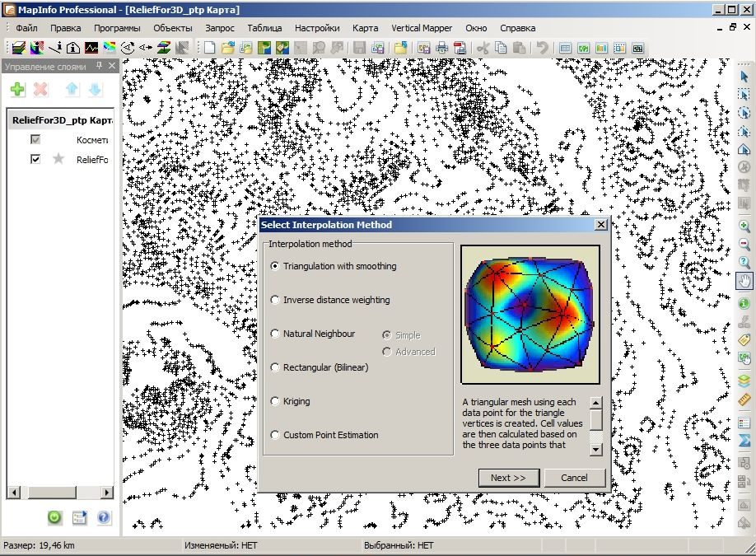Click the green refresh icon in layers panel

pyautogui.click(x=54, y=518)
